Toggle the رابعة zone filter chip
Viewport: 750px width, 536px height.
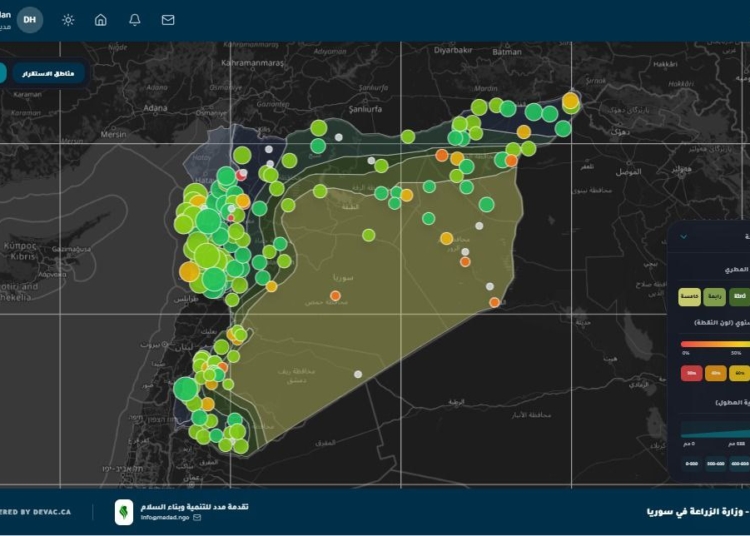(x=715, y=297)
